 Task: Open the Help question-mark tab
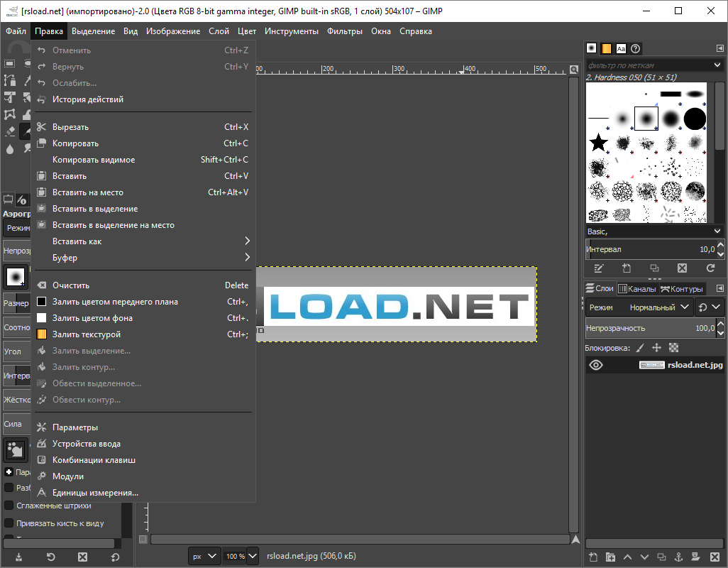636,48
